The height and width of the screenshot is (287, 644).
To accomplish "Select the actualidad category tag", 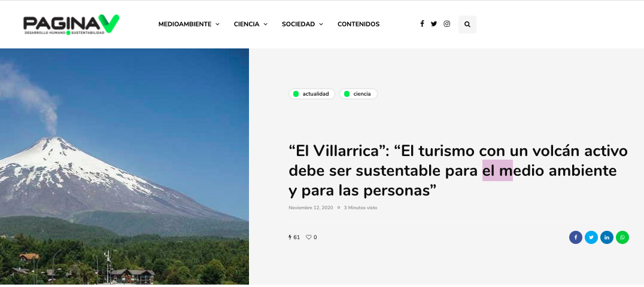I will (x=312, y=94).
